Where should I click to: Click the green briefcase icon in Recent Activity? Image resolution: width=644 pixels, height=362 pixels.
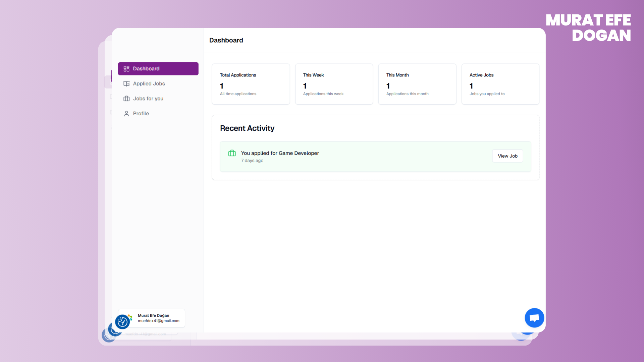pyautogui.click(x=232, y=153)
